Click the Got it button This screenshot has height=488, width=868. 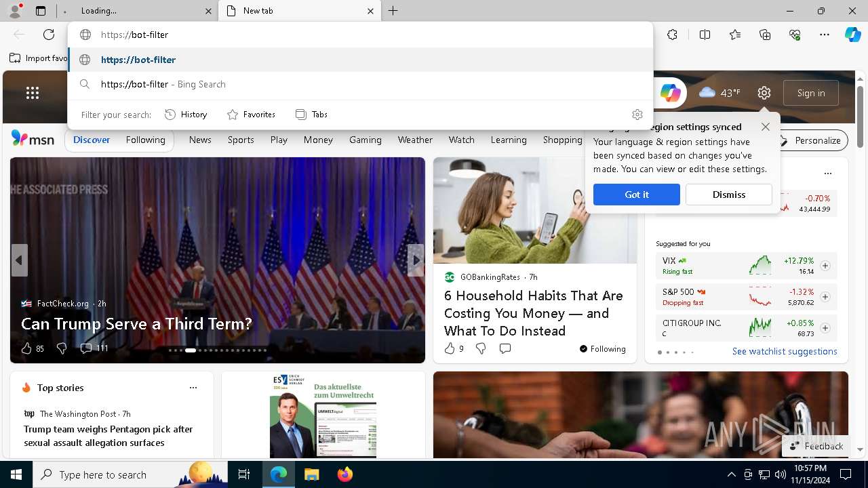coord(637,195)
